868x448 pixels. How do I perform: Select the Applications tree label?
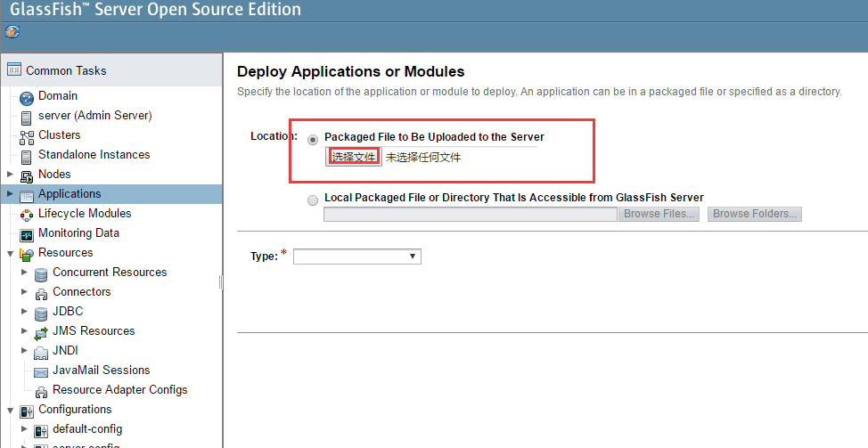70,193
